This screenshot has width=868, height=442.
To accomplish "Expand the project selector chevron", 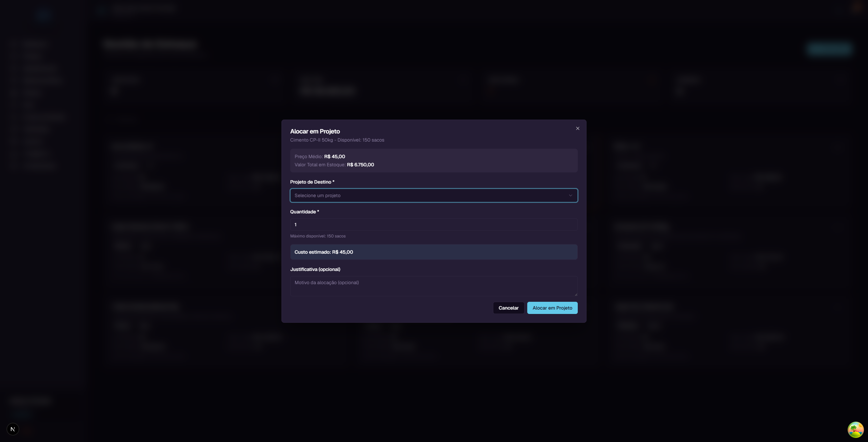I will pos(571,195).
